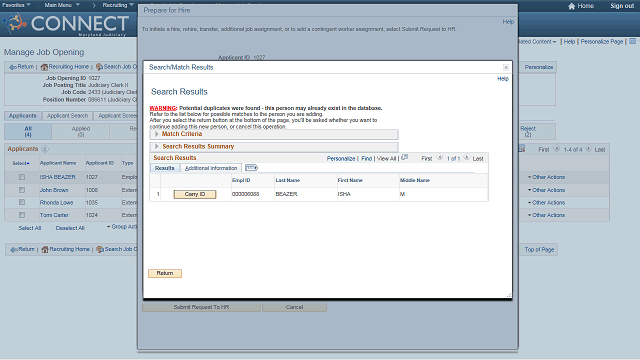
Task: Go to next row in Search Results grid
Action: coord(467,158)
